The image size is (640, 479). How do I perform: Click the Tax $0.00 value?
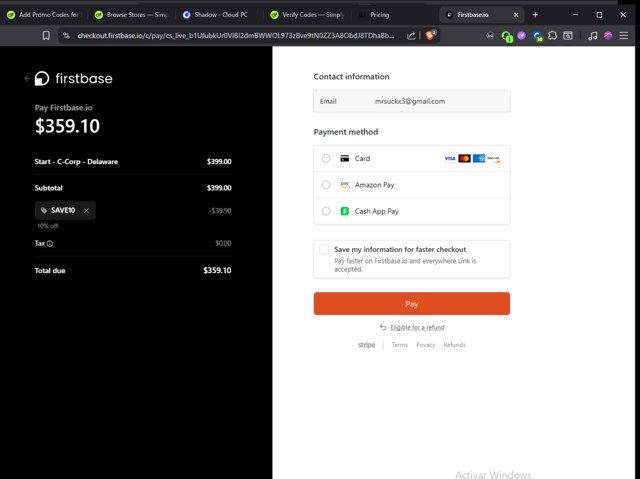click(223, 243)
